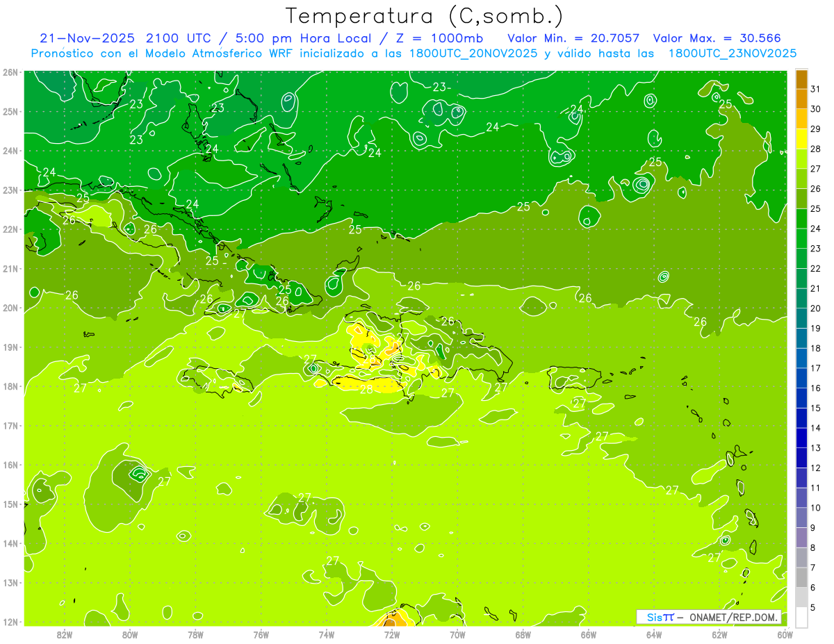Click the "19N" latitude axis label
The width and height of the screenshot is (834, 644).
(x=10, y=347)
